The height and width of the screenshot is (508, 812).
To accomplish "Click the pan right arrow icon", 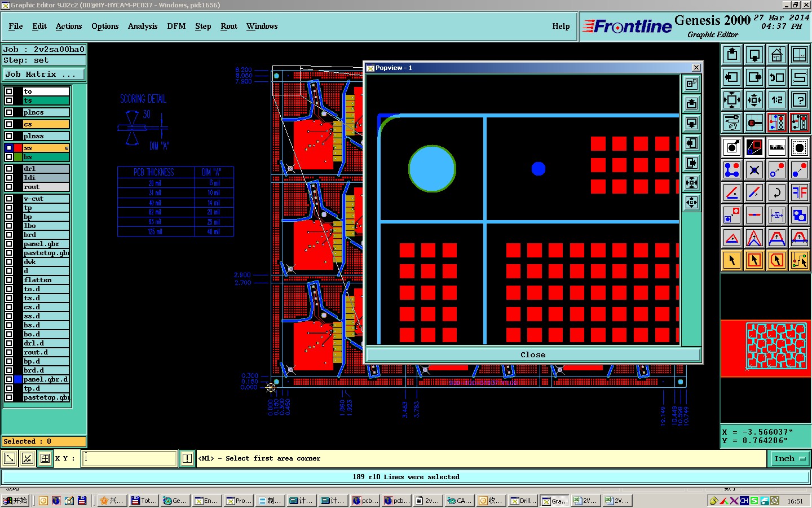I will click(x=754, y=77).
